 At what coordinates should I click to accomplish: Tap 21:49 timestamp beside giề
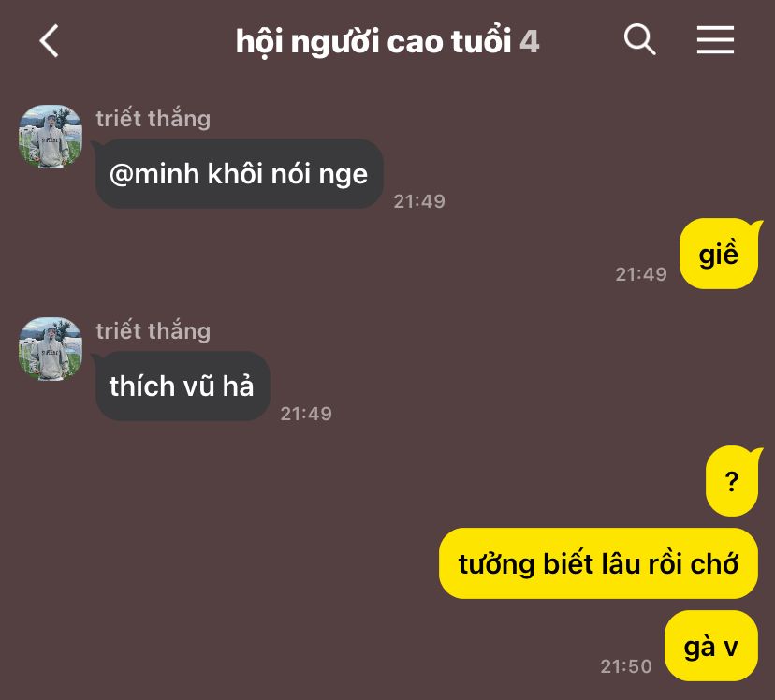(x=641, y=274)
